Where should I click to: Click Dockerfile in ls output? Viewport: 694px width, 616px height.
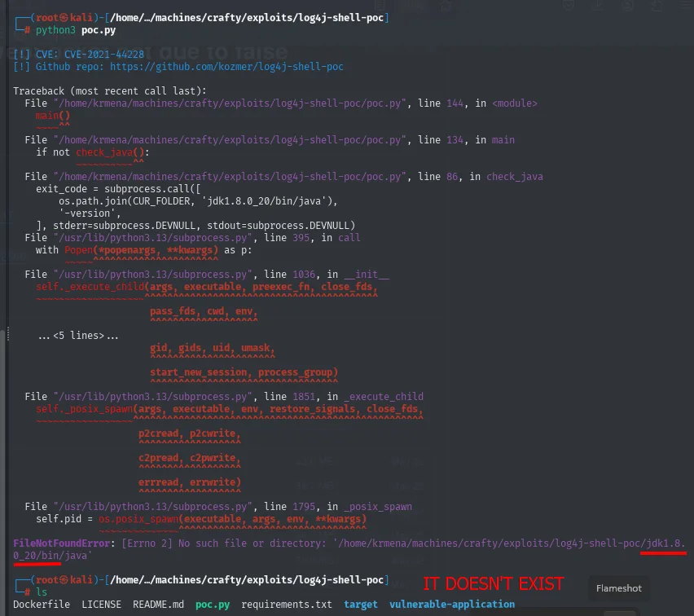(42, 605)
